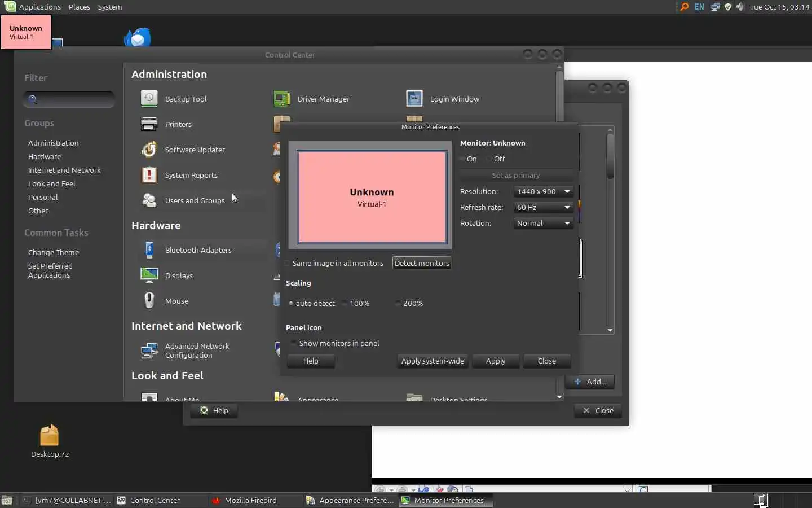This screenshot has width=812, height=508.
Task: Click Help in Appearance Preferences window
Action: pos(214,410)
